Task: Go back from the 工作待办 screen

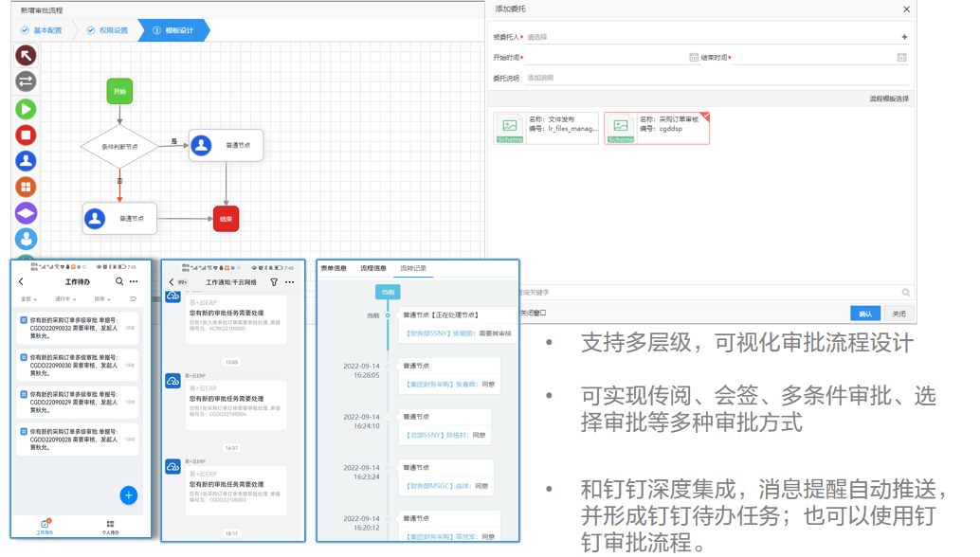Action: [21, 281]
